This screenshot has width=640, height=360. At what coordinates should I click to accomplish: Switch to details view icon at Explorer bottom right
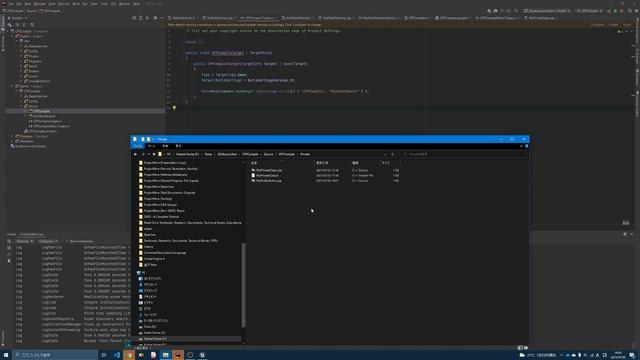[520, 348]
